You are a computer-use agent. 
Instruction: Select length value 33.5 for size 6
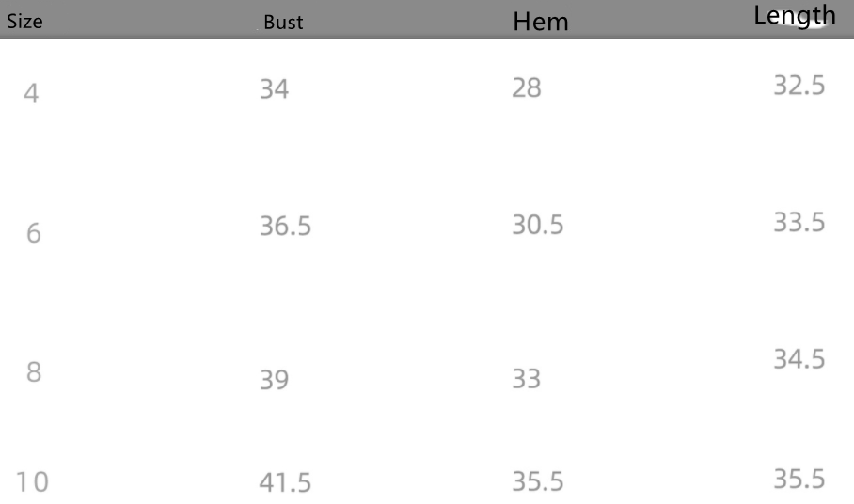point(799,223)
